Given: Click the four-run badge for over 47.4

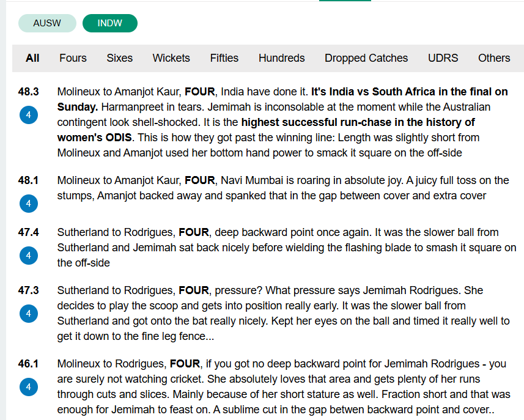Looking at the screenshot, I should (28, 256).
